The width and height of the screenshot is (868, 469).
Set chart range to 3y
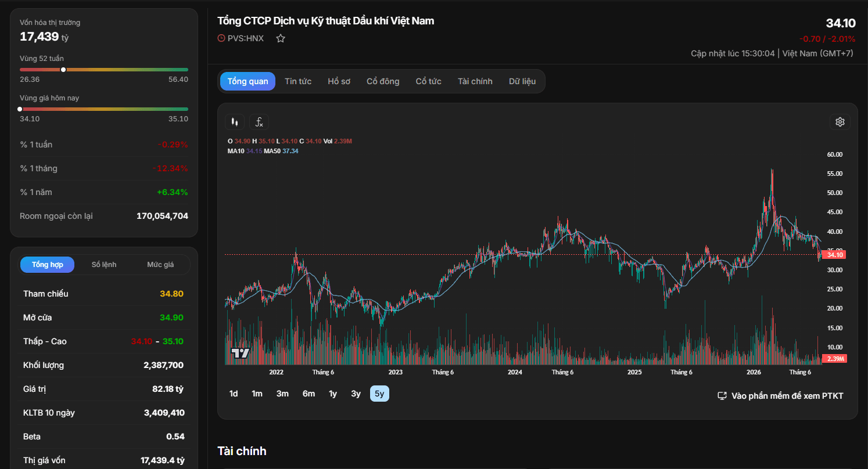(356, 394)
